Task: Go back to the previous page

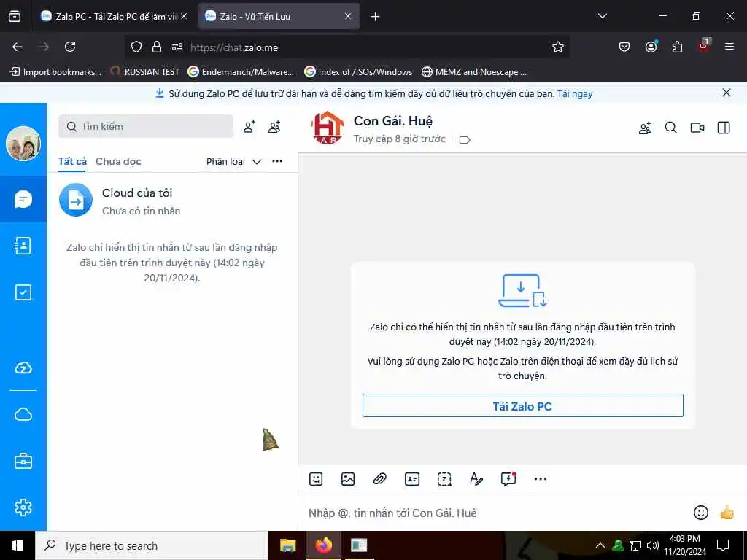Action: (x=18, y=47)
